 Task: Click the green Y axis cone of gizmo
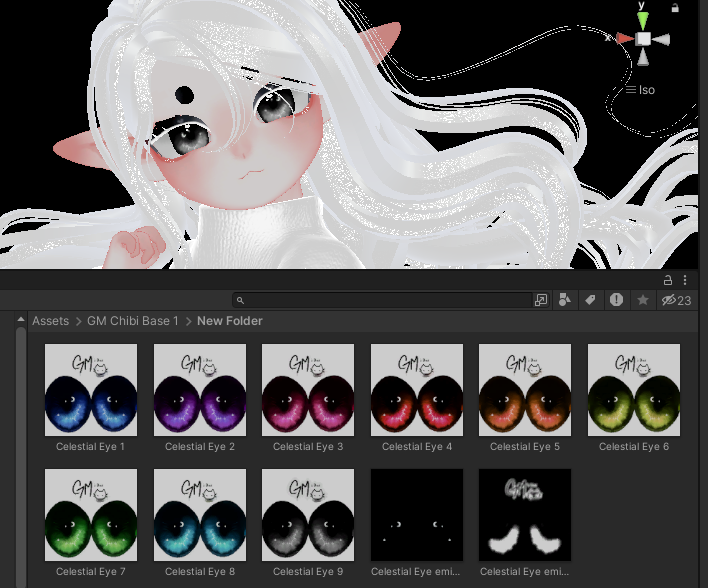click(x=643, y=21)
